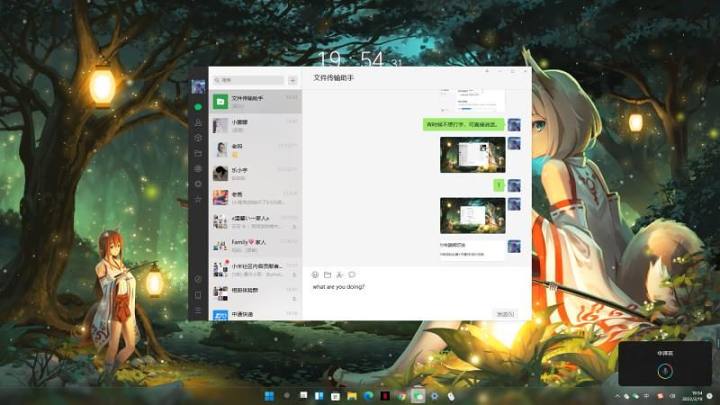Click the send file folder icon
The height and width of the screenshot is (405, 720).
point(327,275)
